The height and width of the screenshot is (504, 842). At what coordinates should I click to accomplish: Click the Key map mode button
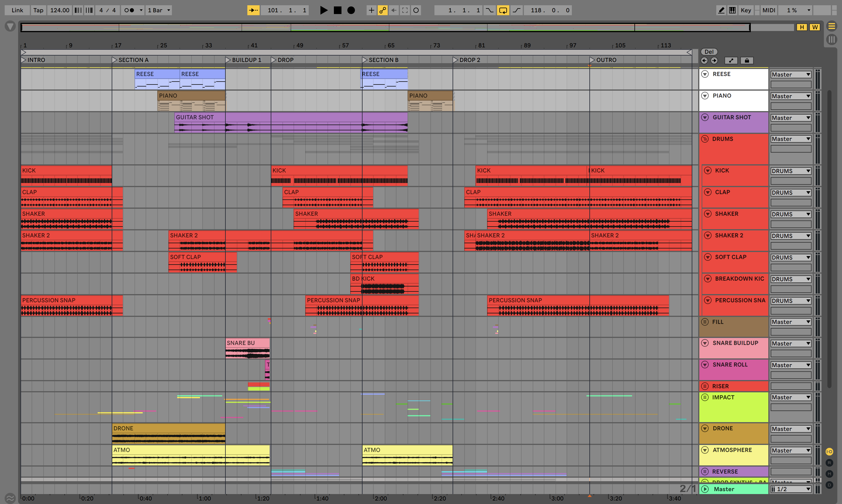(746, 10)
